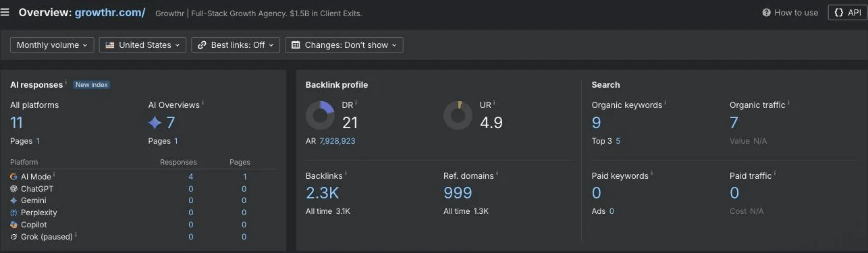Open Paid traffic value 0

(734, 193)
